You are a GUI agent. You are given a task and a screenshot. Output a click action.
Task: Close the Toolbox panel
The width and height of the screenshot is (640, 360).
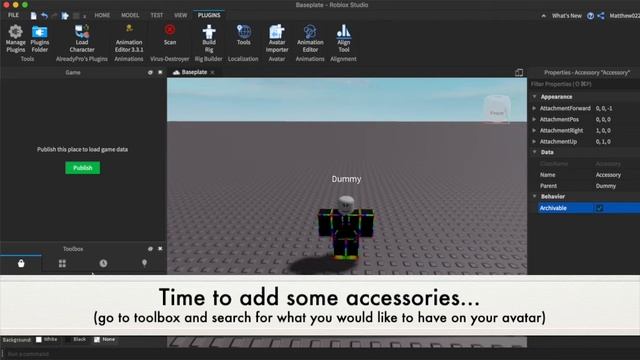[160, 249]
